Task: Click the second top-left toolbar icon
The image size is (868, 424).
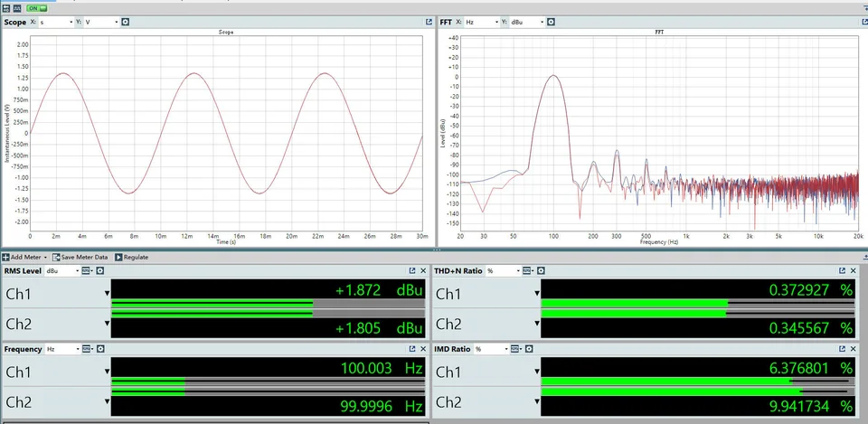Action: pos(17,8)
